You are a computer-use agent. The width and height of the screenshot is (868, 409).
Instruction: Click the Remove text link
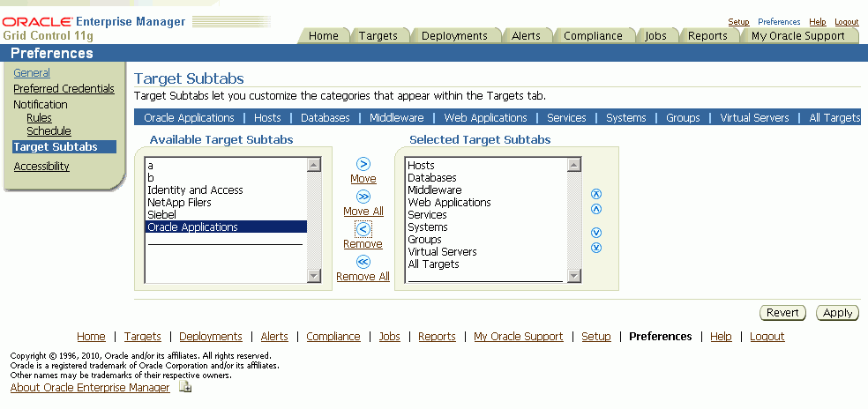363,244
